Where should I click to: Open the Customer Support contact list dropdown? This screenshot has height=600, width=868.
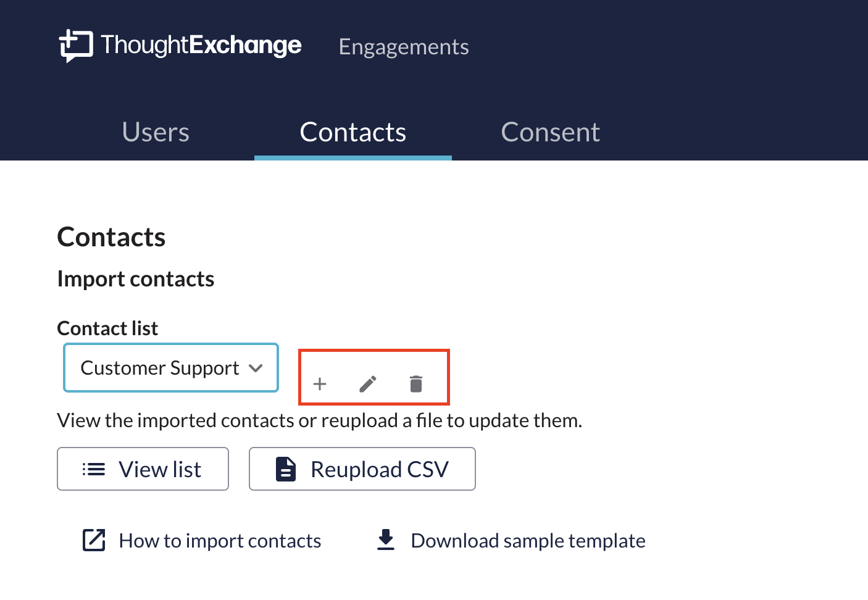tap(161, 368)
